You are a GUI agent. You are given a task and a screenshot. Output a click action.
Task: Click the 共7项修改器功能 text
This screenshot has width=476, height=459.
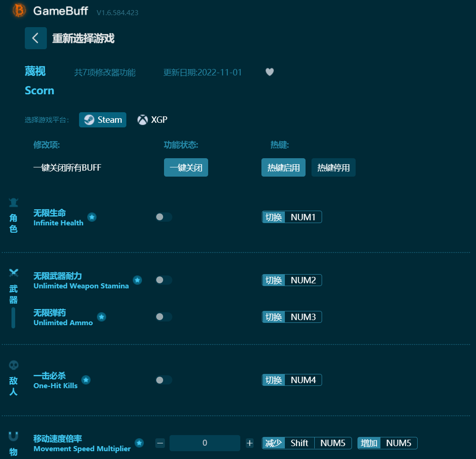[x=105, y=72]
